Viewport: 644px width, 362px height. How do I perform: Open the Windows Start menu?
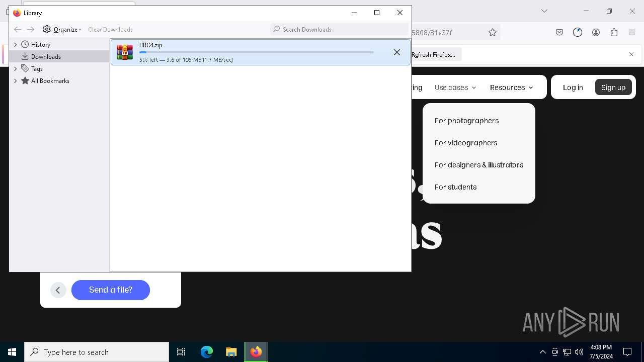pyautogui.click(x=12, y=352)
